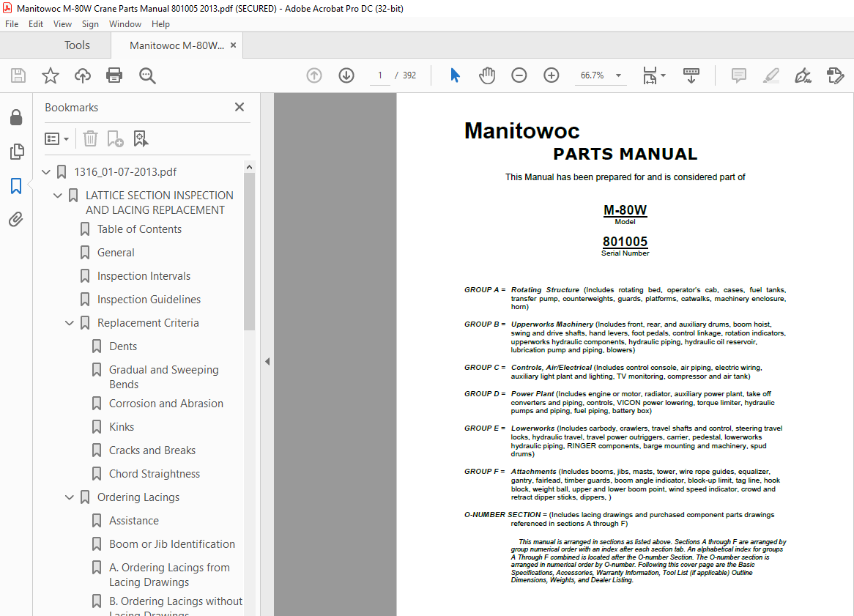This screenshot has height=616, width=854.
Task: Open the security lock panel
Action: pos(16,117)
